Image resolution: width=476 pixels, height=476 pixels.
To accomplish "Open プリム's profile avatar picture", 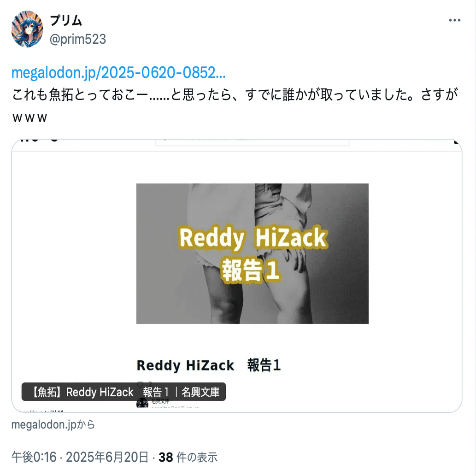I will coord(27,29).
